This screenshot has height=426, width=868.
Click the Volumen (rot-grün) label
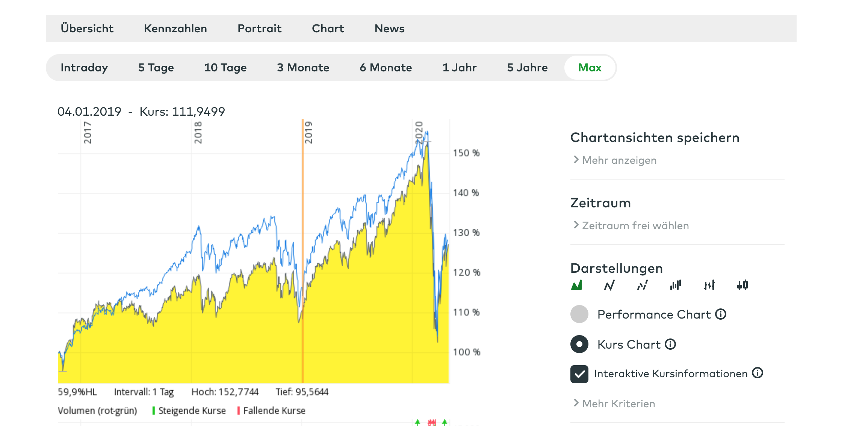[x=97, y=411]
